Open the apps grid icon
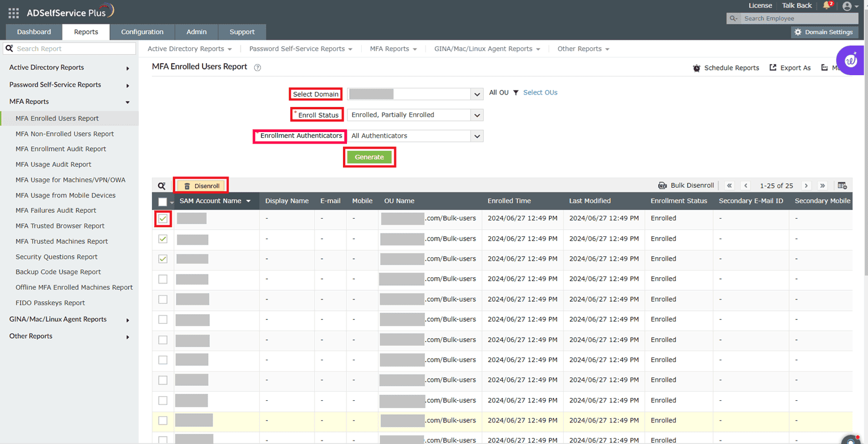868x444 pixels. [14, 13]
